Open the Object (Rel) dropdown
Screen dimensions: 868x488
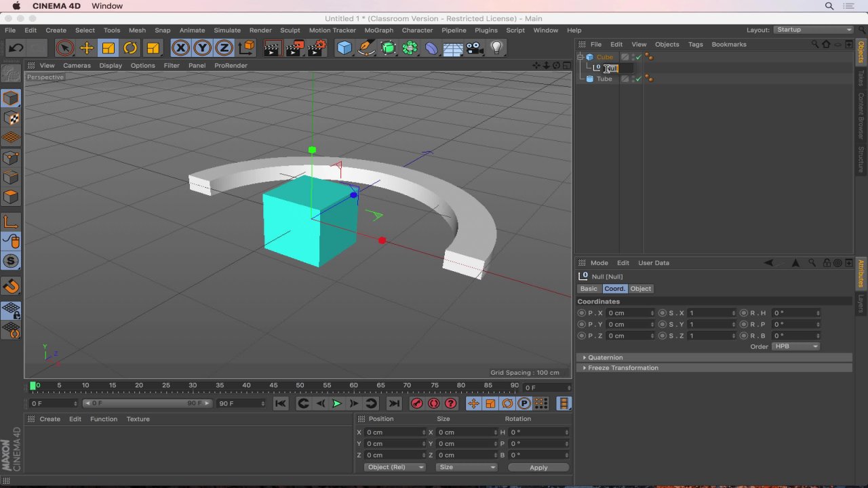[395, 467]
